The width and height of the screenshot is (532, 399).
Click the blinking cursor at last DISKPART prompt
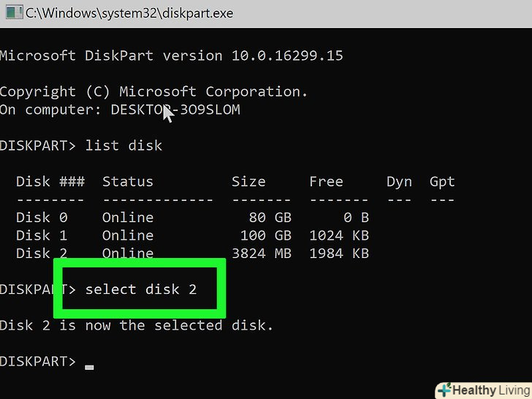pos(89,367)
